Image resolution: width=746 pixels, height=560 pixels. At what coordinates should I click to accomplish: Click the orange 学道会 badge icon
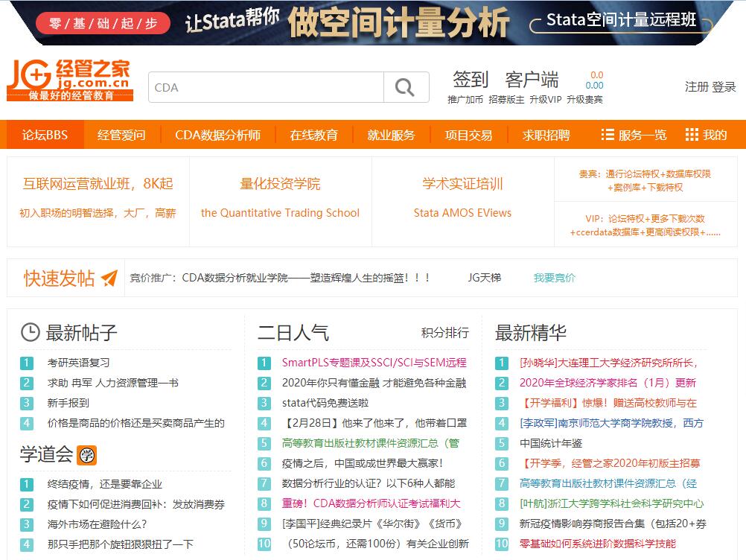click(x=87, y=455)
